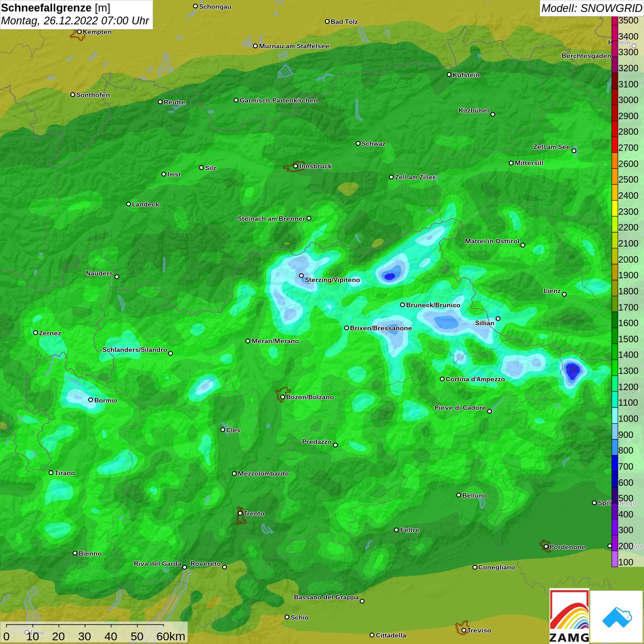
Task: Click the yellow 2300 legend swatch
Action: click(615, 208)
